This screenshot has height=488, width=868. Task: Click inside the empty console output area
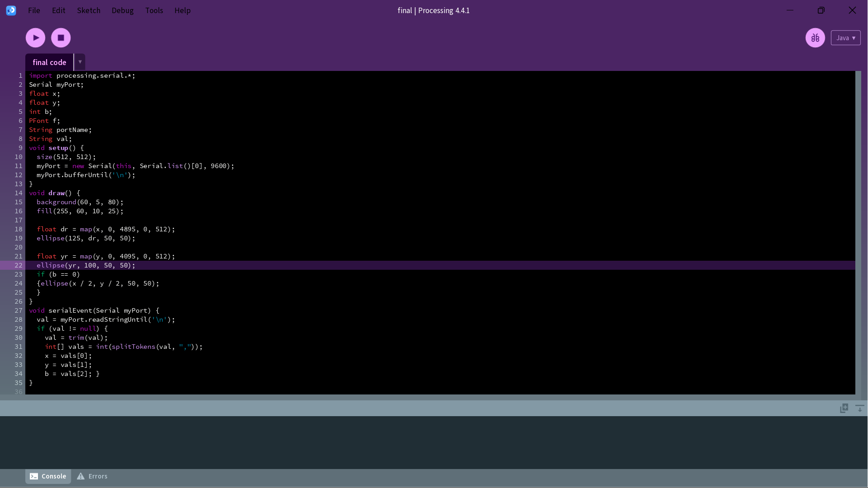(434, 442)
